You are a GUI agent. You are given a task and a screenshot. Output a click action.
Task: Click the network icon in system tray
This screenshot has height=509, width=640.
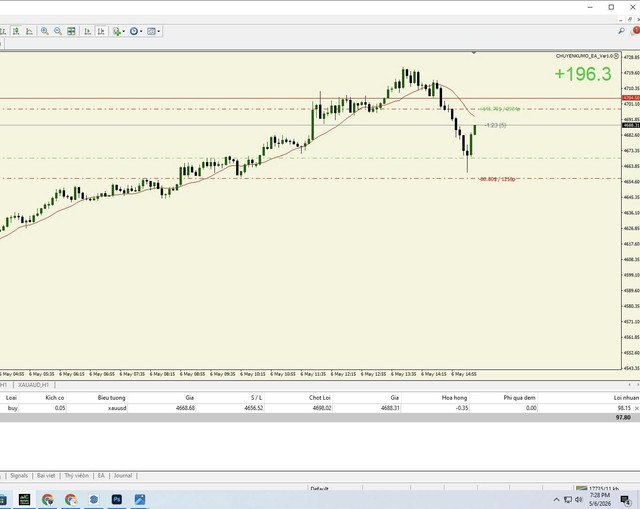(x=568, y=500)
